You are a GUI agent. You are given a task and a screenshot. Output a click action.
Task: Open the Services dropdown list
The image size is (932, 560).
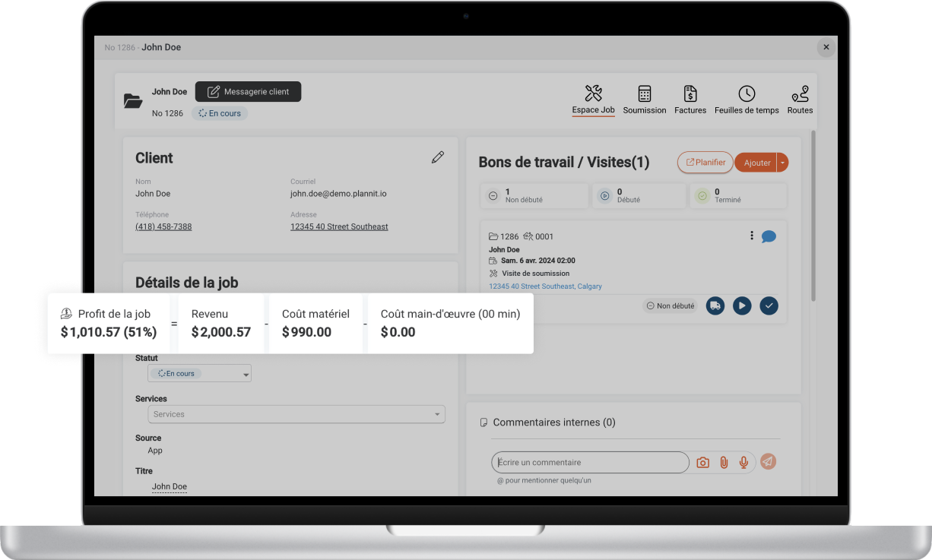point(296,414)
